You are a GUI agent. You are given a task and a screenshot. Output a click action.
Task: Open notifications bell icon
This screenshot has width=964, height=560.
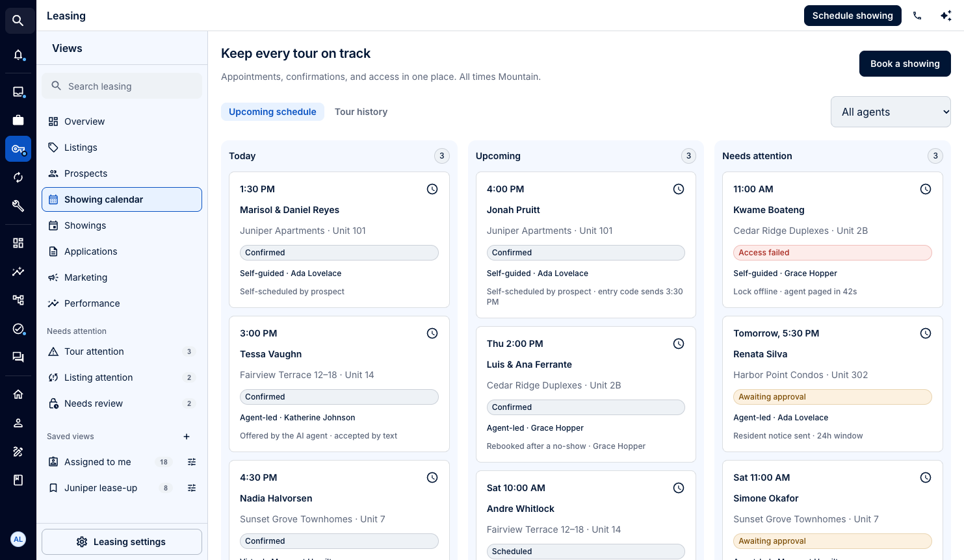tap(18, 55)
